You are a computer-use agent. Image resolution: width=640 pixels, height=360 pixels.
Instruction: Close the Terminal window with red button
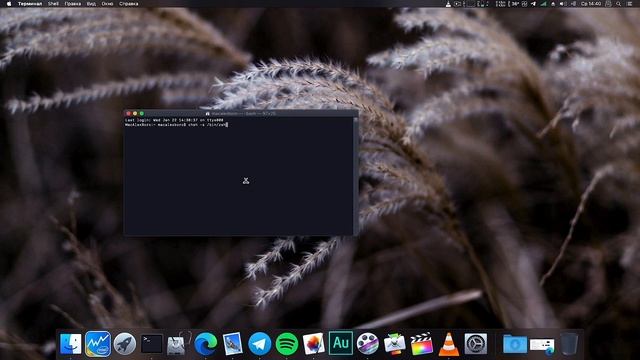point(129,113)
